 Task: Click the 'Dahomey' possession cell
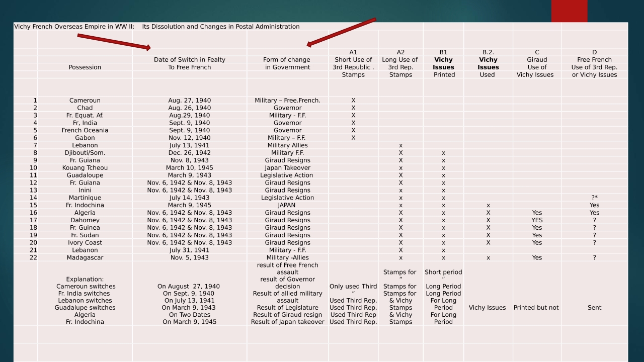click(x=85, y=220)
